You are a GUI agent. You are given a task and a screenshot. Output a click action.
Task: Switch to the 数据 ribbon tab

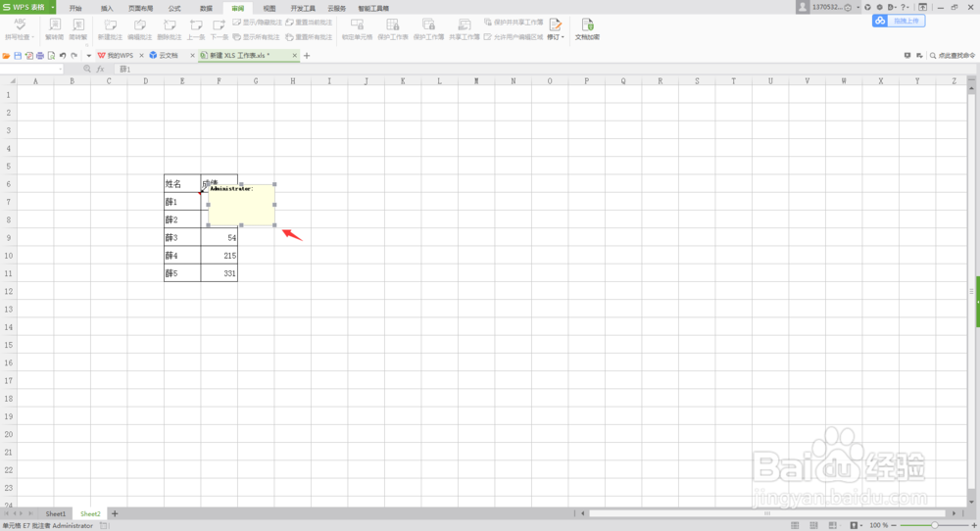[206, 8]
